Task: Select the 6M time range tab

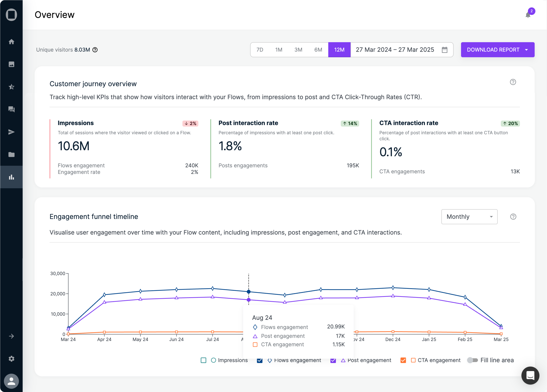Action: tap(318, 50)
